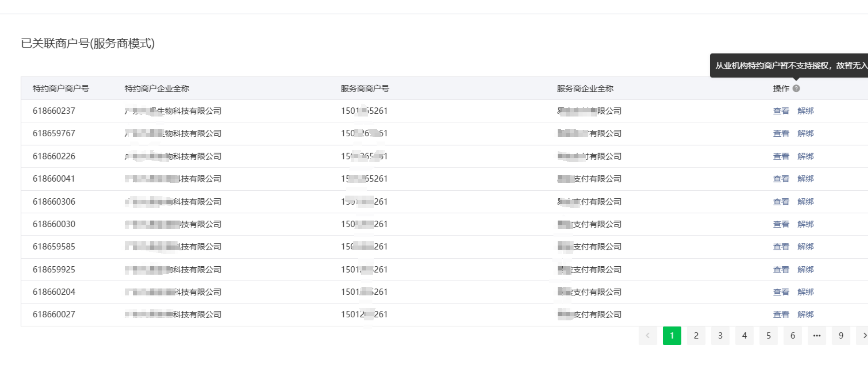The image size is (868, 379).
Task: Open 查看 for merchant 618659585
Action: [781, 247]
